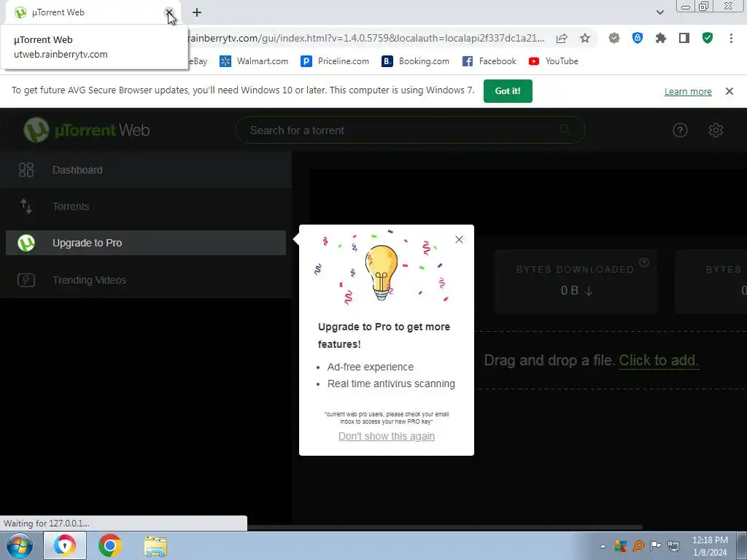The width and height of the screenshot is (747, 560).
Task: Open the Facebook bookmark
Action: pos(489,61)
